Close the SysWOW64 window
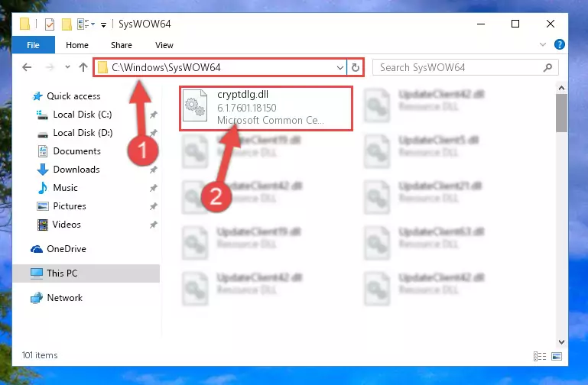The width and height of the screenshot is (588, 385). pyautogui.click(x=550, y=24)
